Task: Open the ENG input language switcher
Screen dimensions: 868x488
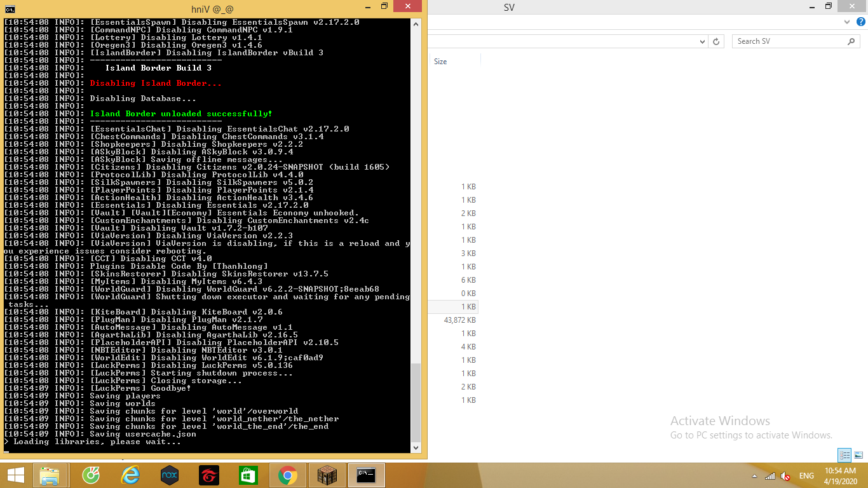Action: click(806, 476)
